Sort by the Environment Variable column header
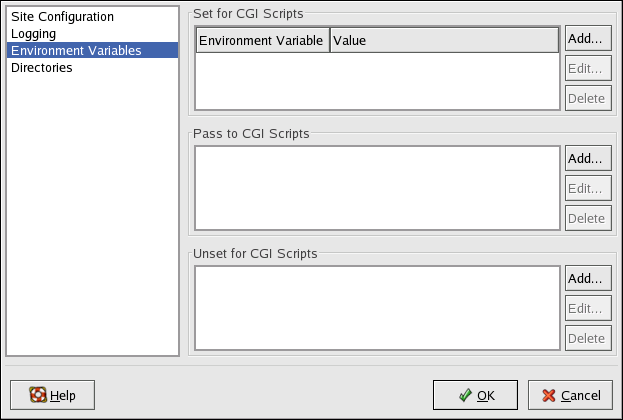 261,40
